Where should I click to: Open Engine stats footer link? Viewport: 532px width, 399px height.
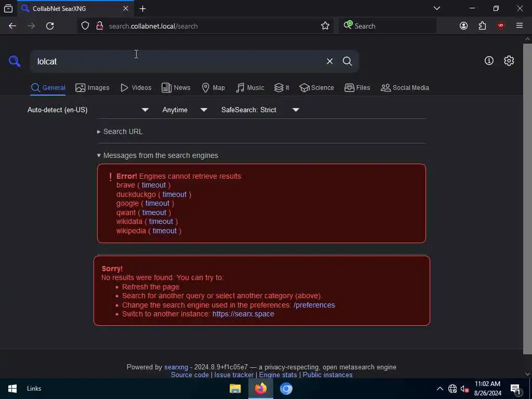(x=278, y=375)
